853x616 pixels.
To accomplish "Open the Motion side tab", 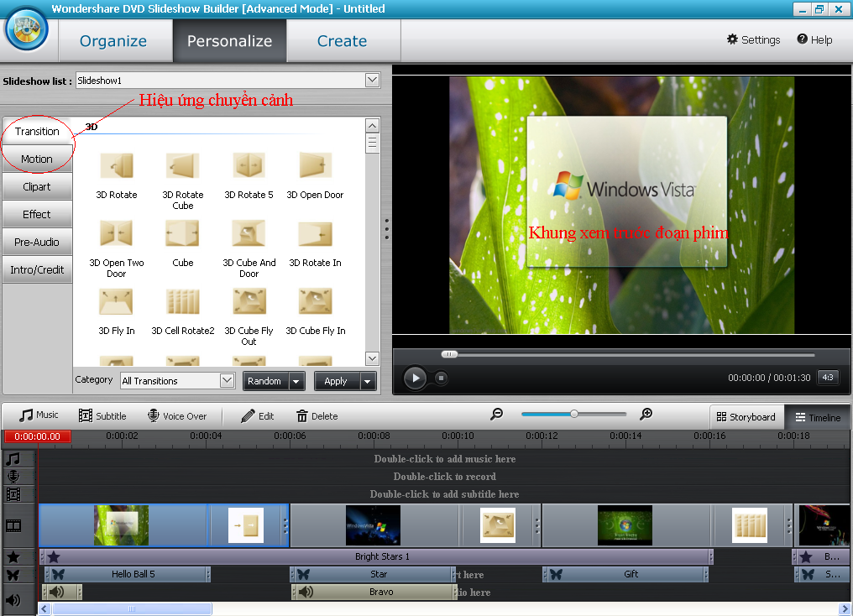I will (37, 159).
